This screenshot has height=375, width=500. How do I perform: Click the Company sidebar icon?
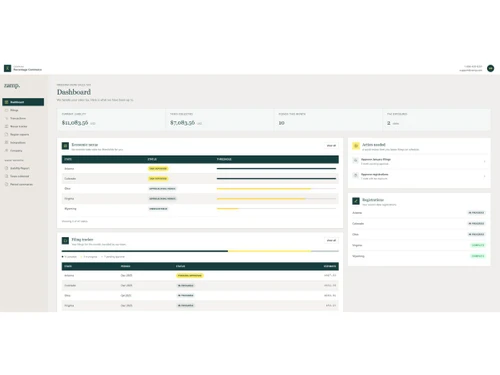(6, 151)
